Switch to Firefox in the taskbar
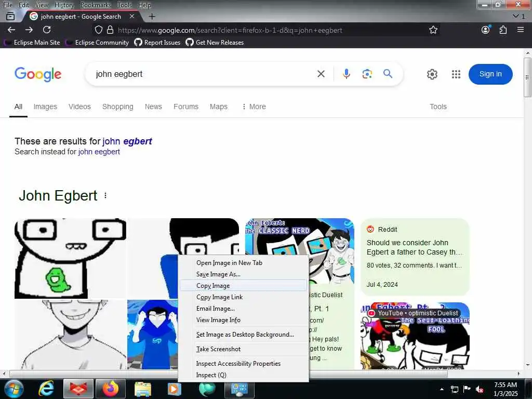 111,389
